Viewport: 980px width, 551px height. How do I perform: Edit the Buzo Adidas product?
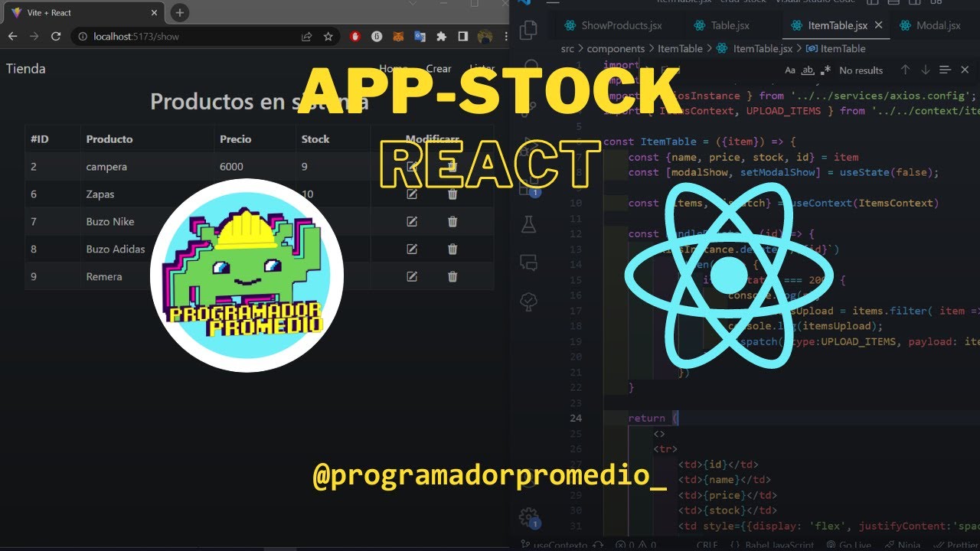point(412,249)
